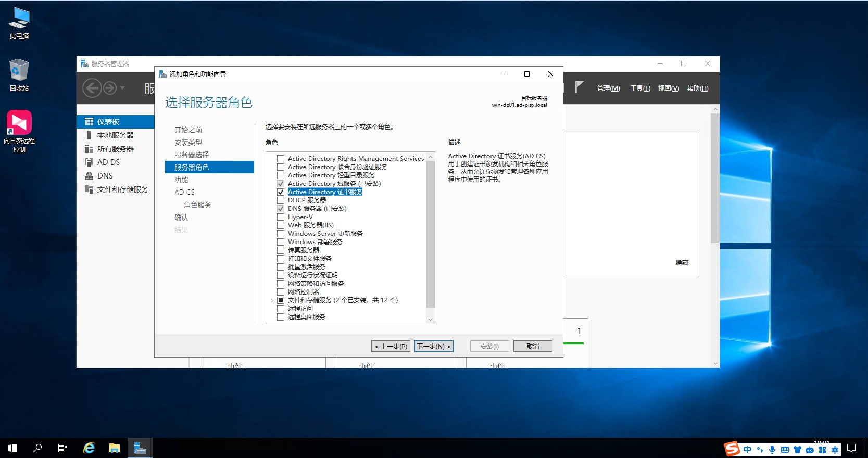Go to the 服务器选择 wizard step
Image resolution: width=868 pixels, height=458 pixels.
192,155
